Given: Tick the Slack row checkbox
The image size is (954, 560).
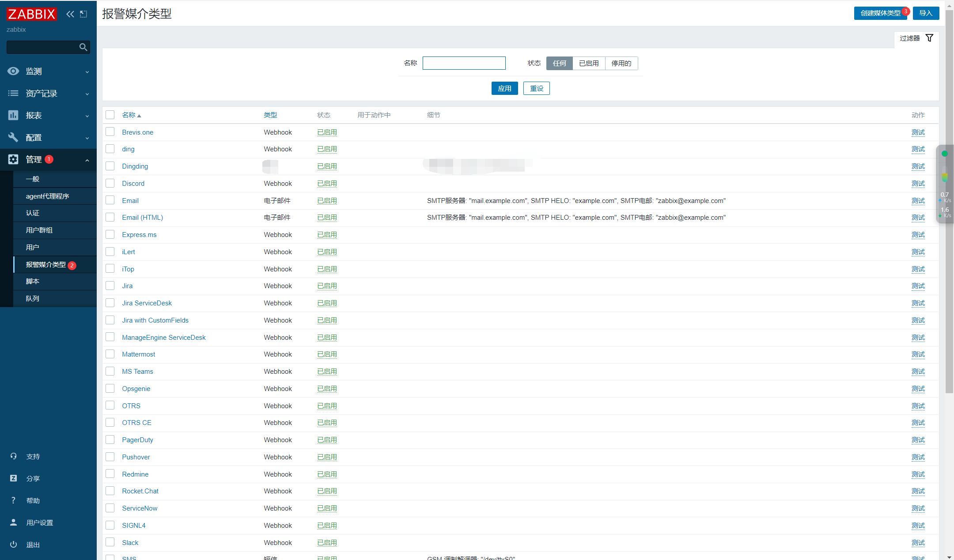Looking at the screenshot, I should [x=110, y=542].
